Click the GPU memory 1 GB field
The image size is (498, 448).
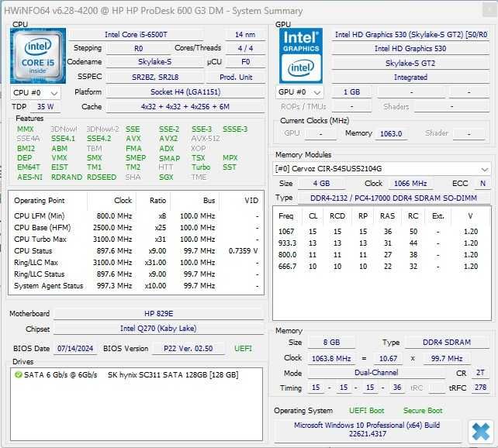[351, 92]
